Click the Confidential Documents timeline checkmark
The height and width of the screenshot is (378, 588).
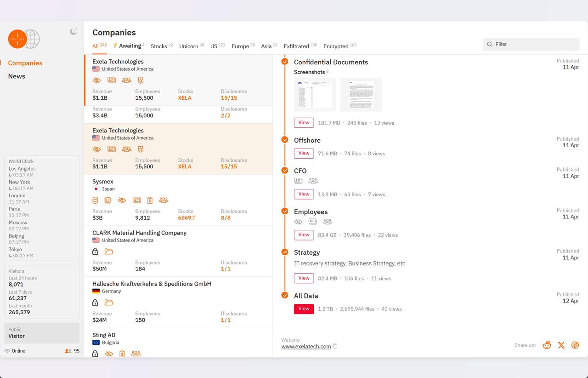pyautogui.click(x=285, y=62)
